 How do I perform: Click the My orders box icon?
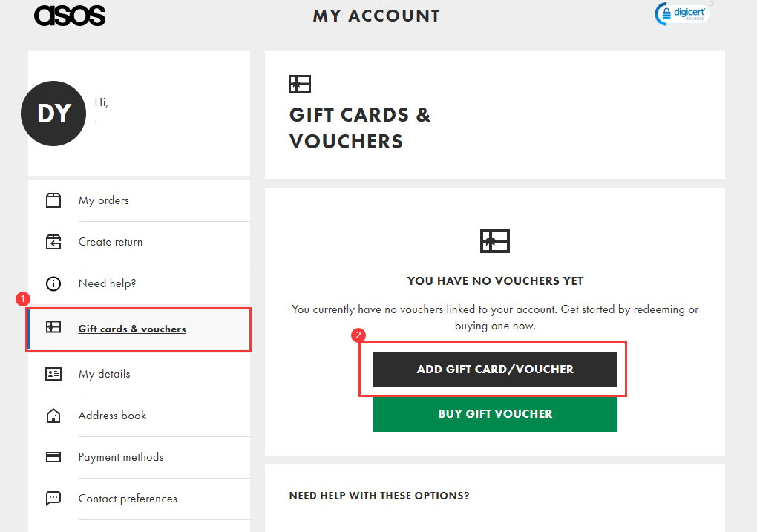[53, 200]
